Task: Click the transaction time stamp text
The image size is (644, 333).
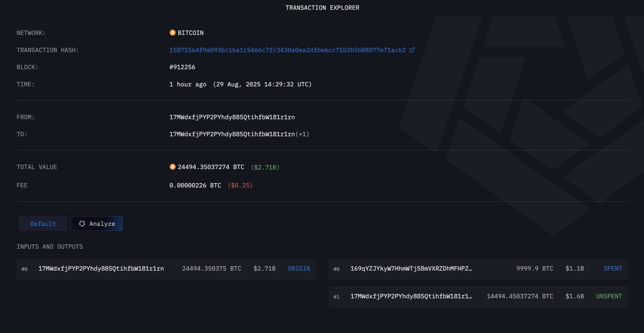Action: [240, 84]
